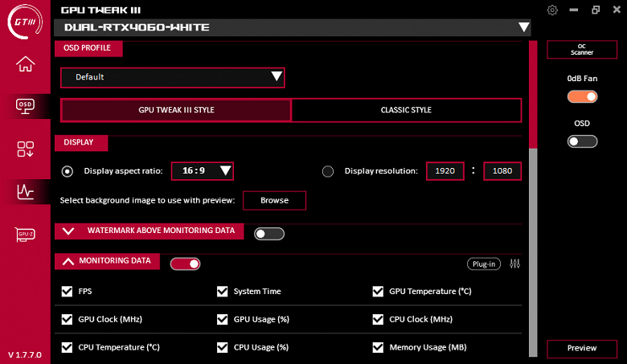Toggle the 0dB Fan switch

click(582, 96)
